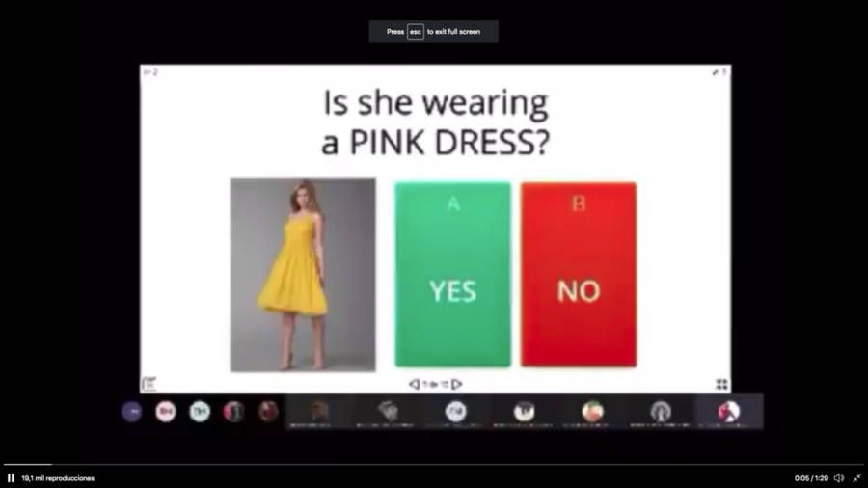
Task: Click the teal-outlined participant avatar
Action: [x=200, y=412]
